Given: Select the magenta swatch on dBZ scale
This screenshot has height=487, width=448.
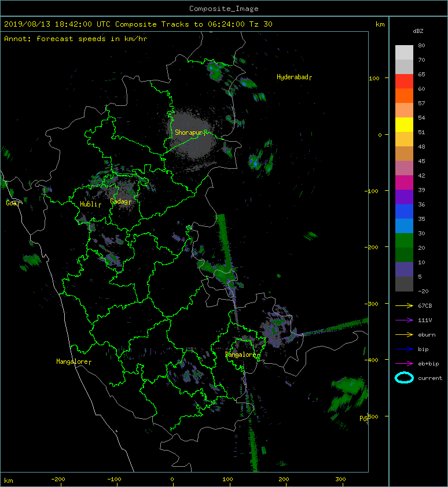Looking at the screenshot, I should pyautogui.click(x=404, y=182).
